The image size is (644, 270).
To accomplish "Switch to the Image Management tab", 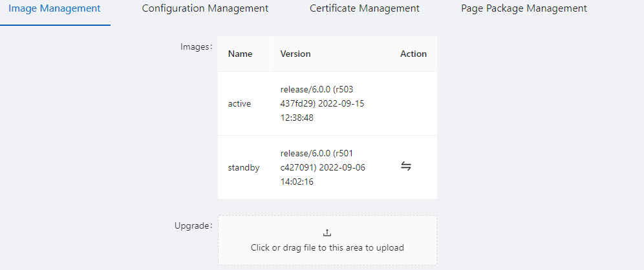I will [x=54, y=8].
